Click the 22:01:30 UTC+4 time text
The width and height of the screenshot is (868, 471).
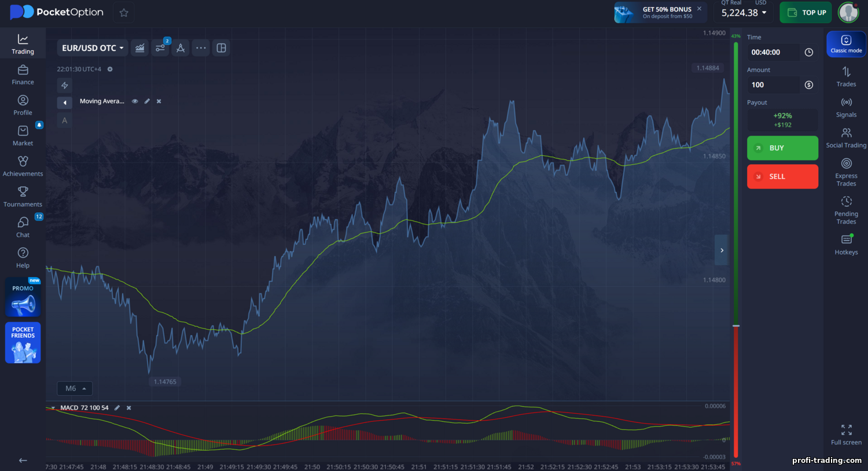pos(79,69)
